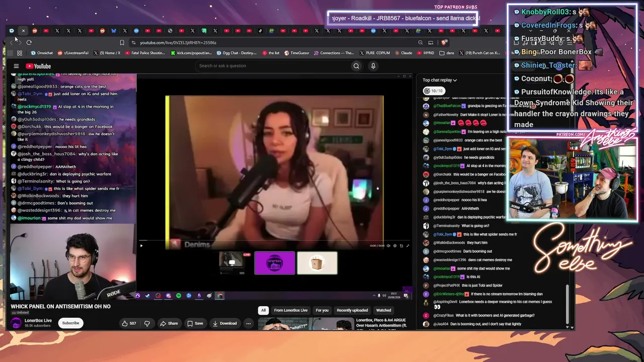644x362 pixels.
Task: Open the bookmark apps grid icon
Action: 19,53
